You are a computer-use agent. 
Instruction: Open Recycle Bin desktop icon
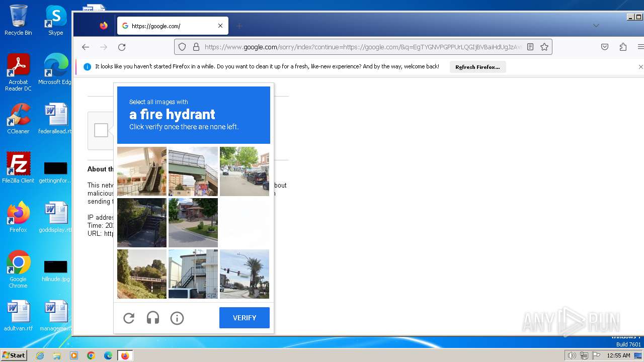pyautogui.click(x=18, y=20)
